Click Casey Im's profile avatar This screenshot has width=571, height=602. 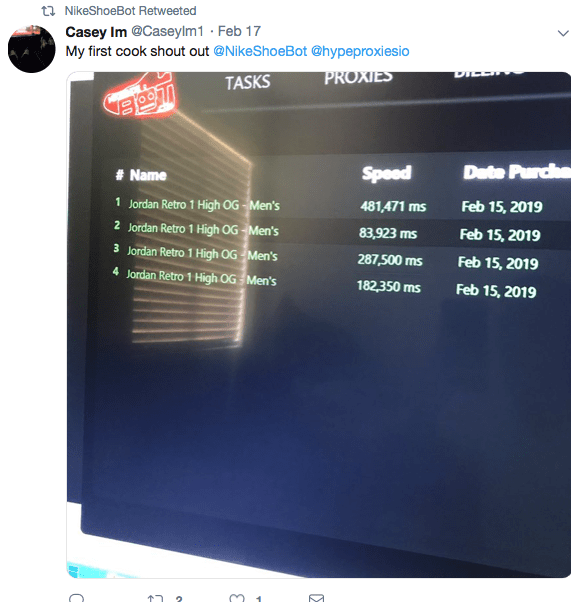[31, 49]
